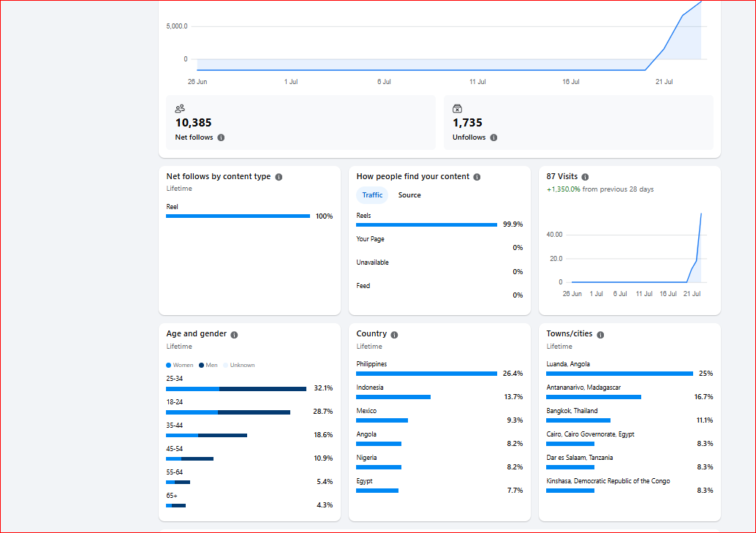Click the unfollows box icon
The image size is (756, 533).
457,108
